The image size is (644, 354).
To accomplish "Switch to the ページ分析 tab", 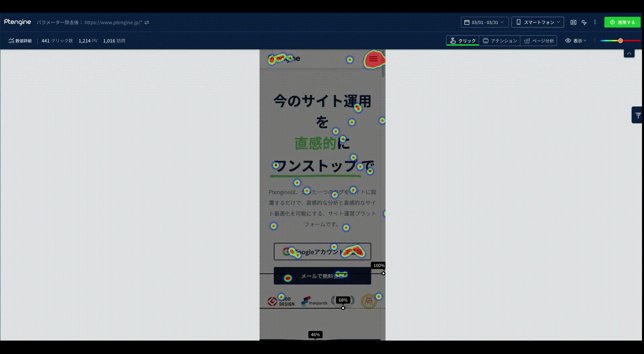I will (539, 41).
